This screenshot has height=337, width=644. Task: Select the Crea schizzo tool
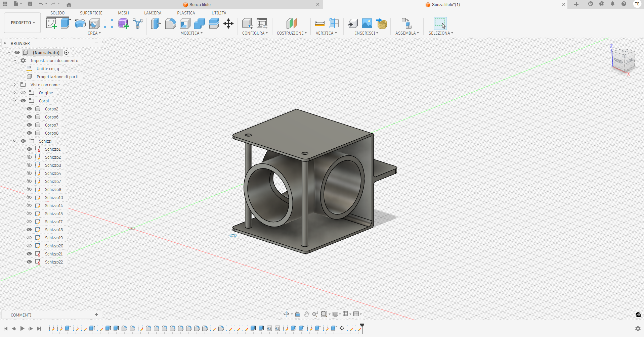click(x=51, y=23)
